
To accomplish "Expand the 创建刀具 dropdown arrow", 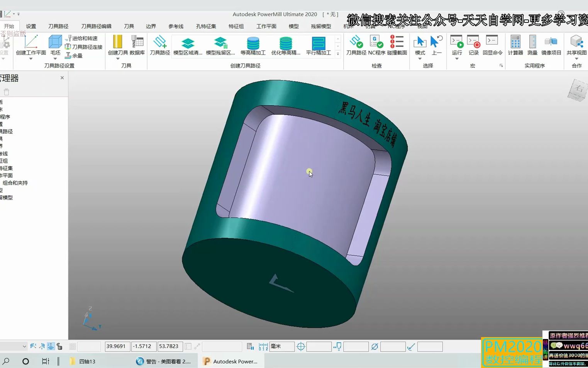I will (x=118, y=59).
